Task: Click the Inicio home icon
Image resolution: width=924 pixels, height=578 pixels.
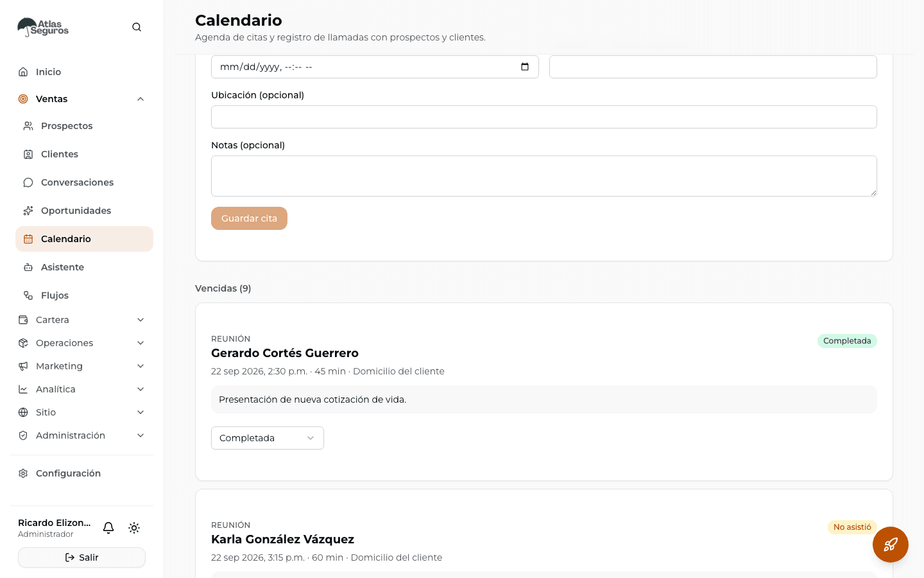Action: point(23,72)
